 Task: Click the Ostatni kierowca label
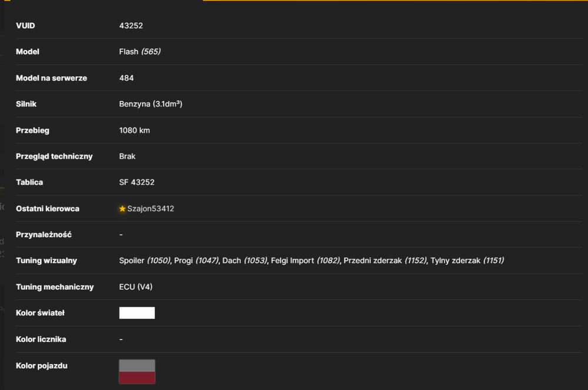click(x=47, y=208)
